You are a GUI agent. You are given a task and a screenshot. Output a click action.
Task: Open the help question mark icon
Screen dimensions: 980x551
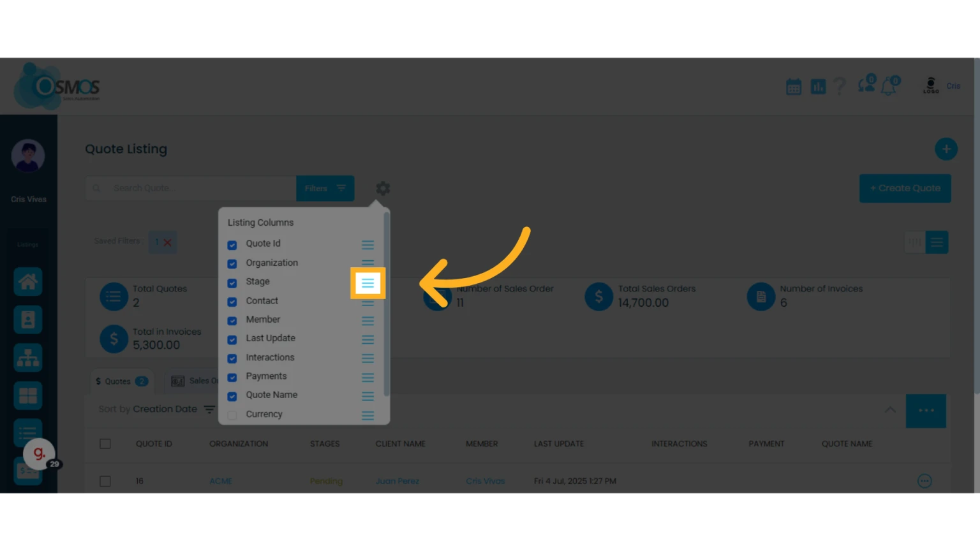[840, 86]
